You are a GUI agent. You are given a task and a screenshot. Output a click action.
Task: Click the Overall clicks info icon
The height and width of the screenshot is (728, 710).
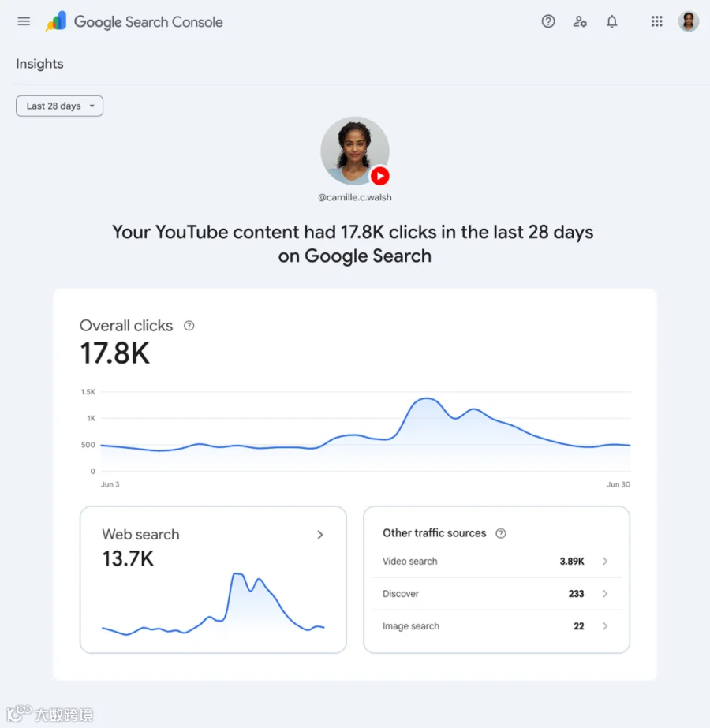tap(189, 326)
